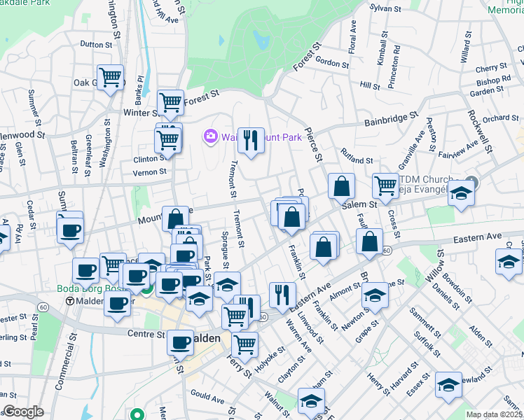Image resolution: width=524 pixels, height=420 pixels.
Task: Click the gray marker at TDM Church
Action: pos(474,181)
